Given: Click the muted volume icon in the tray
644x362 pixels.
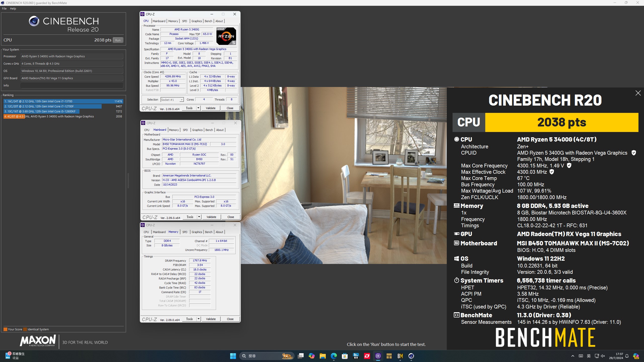Looking at the screenshot, I should pos(603,356).
